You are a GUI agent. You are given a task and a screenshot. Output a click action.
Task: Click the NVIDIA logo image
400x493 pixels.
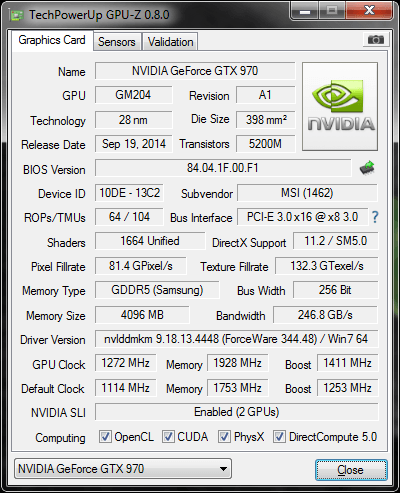(340, 106)
